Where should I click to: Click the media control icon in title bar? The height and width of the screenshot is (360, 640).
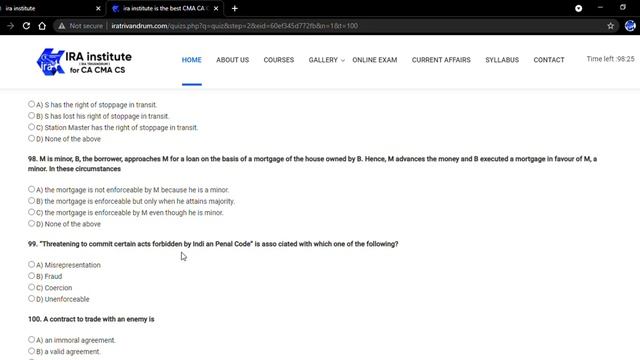(x=578, y=8)
